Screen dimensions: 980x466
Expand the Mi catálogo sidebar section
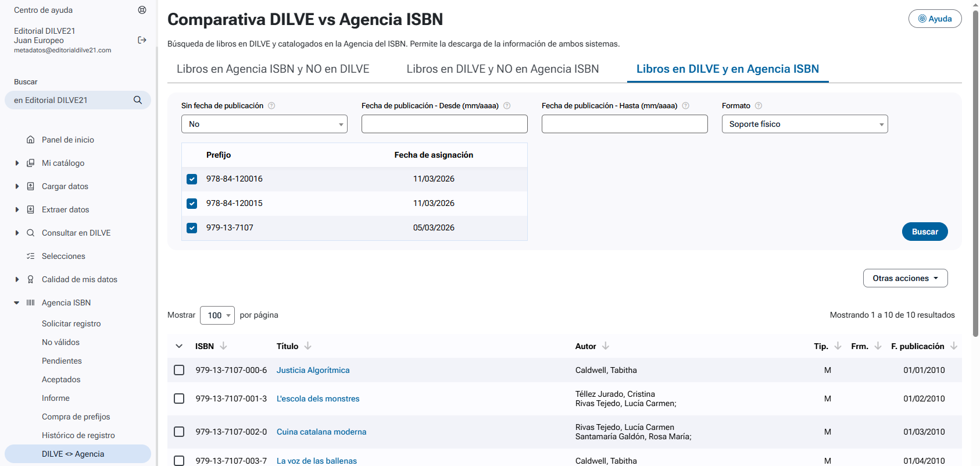click(17, 163)
